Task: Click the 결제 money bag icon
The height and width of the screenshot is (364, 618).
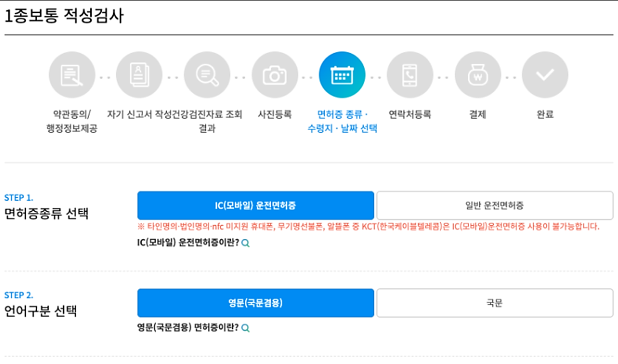Action: pyautogui.click(x=478, y=74)
